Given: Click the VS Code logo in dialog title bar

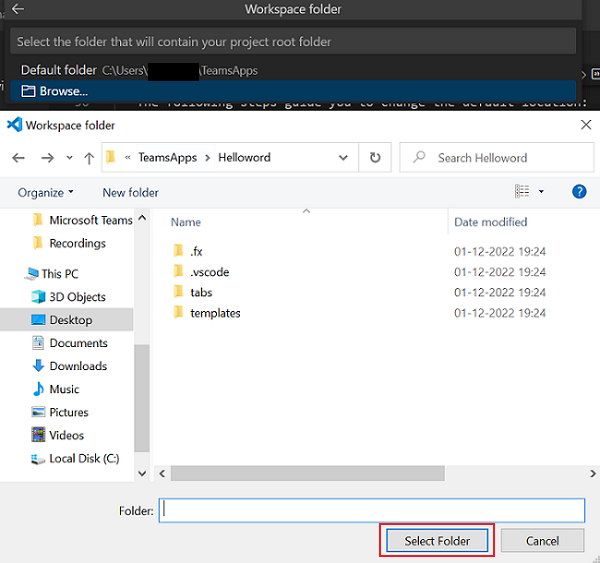Looking at the screenshot, I should [15, 125].
